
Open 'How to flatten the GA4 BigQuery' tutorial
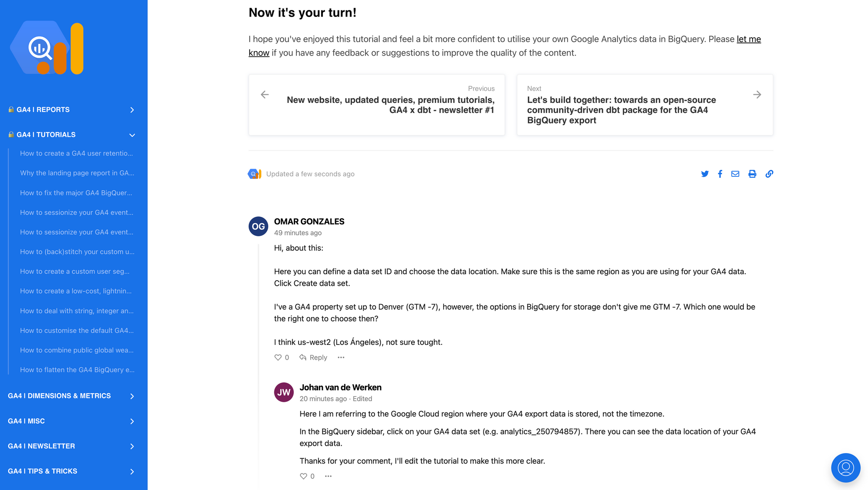click(x=77, y=370)
